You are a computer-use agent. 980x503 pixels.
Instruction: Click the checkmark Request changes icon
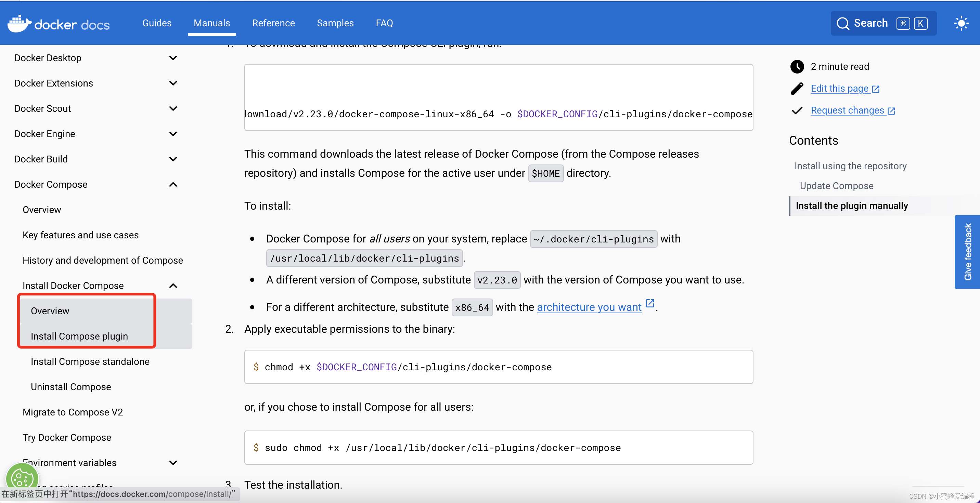coord(797,110)
